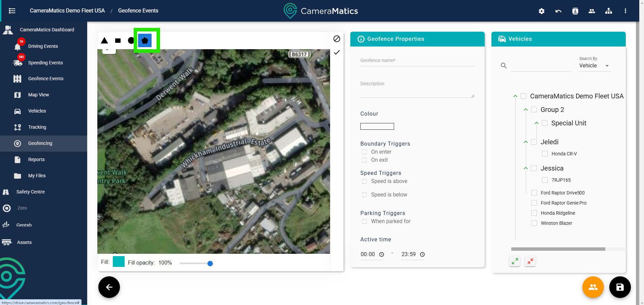Open settings via the gear icon

pos(541,11)
